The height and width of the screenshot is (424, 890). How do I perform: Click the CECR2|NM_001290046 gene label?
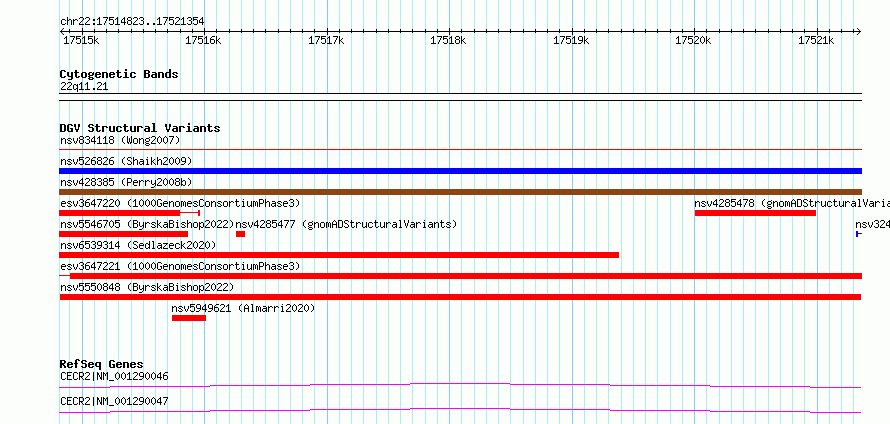[x=114, y=376]
